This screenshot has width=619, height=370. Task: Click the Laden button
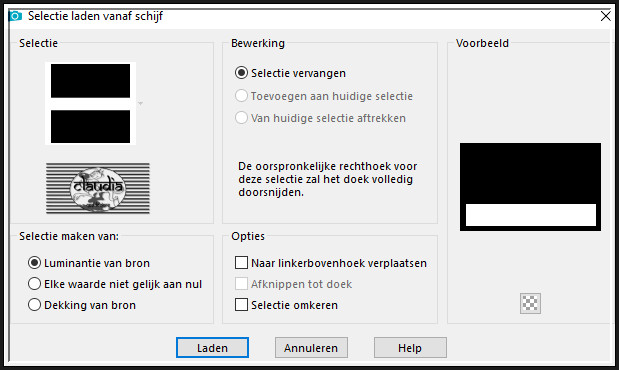click(x=212, y=347)
